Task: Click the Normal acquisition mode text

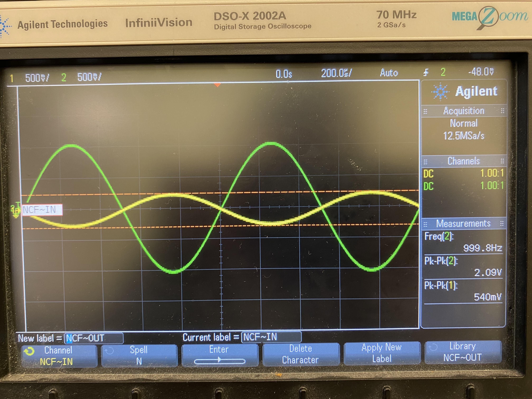Action: coord(464,123)
